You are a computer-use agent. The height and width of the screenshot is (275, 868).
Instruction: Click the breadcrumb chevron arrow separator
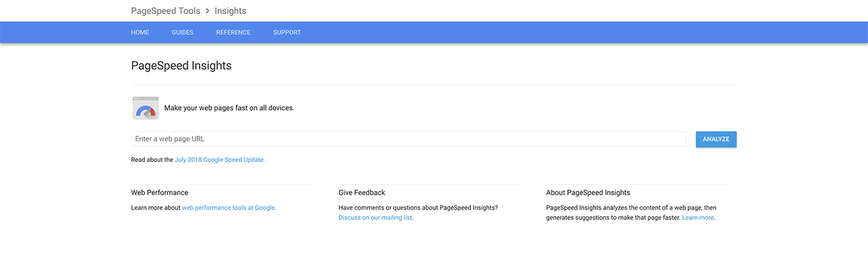pos(207,11)
